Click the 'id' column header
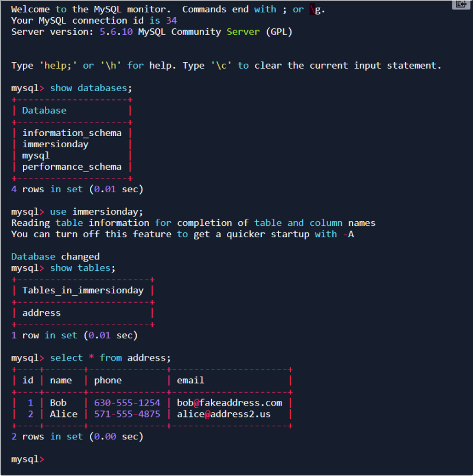Viewport: 473px width, 476px height. pyautogui.click(x=28, y=380)
